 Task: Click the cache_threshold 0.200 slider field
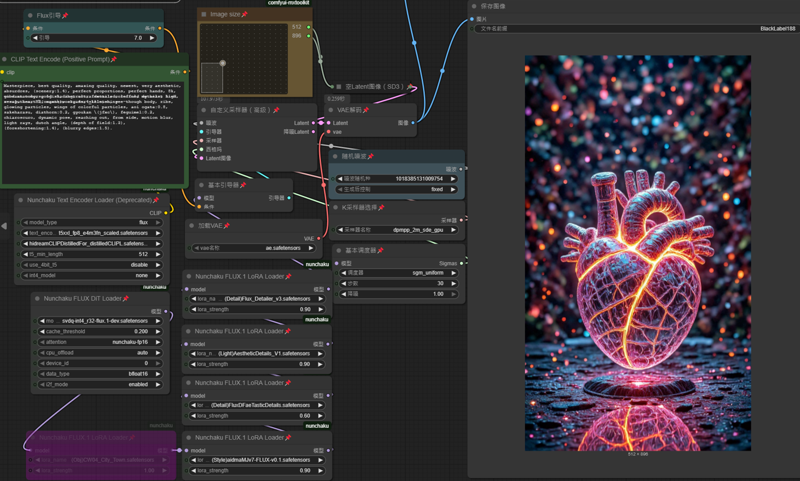click(100, 330)
